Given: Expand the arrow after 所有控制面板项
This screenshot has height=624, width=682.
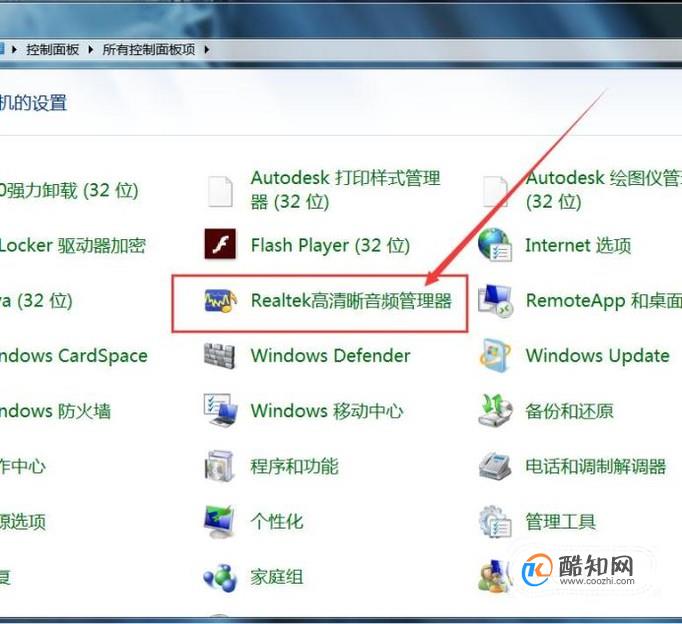Looking at the screenshot, I should (x=207, y=50).
